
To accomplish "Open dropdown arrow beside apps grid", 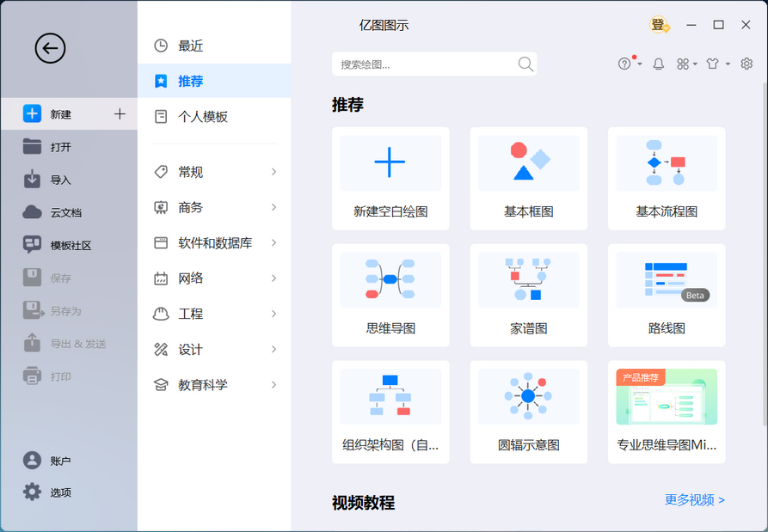I will 695,64.
